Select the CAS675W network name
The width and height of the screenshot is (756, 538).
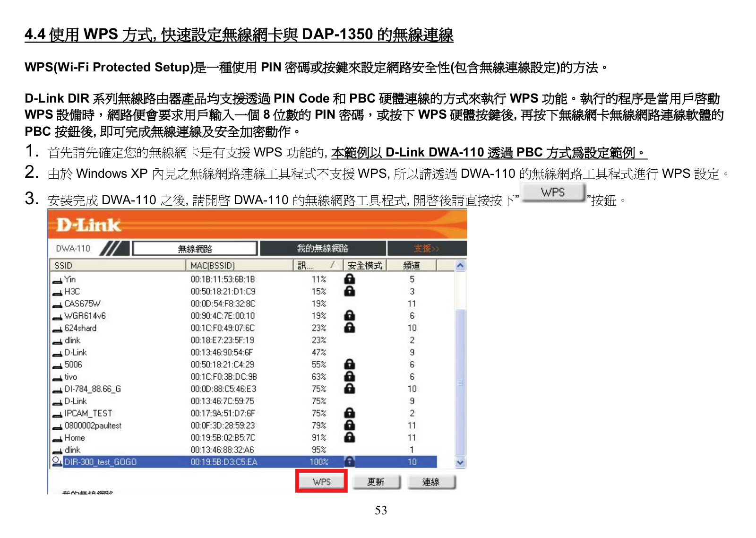pos(82,304)
